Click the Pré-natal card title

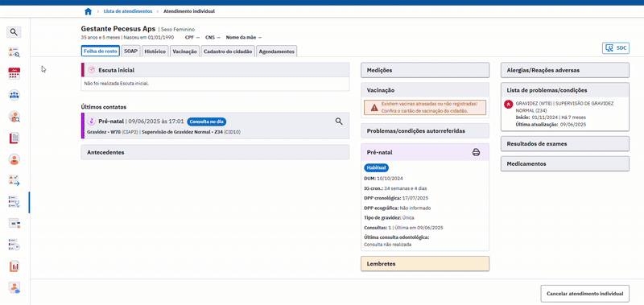pyautogui.click(x=379, y=152)
